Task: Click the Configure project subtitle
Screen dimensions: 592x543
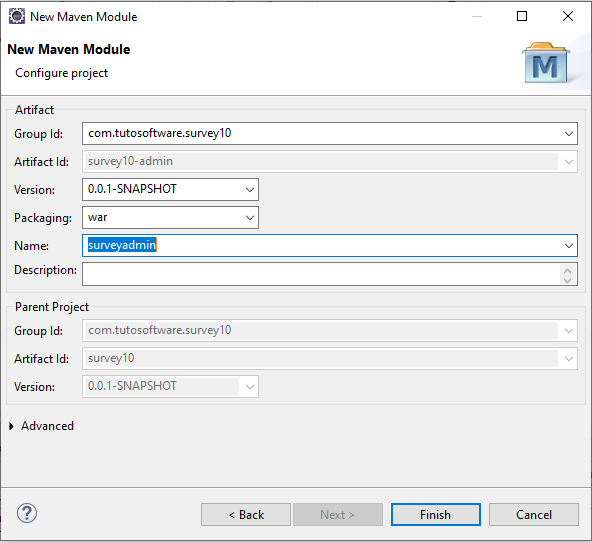Action: (x=62, y=73)
